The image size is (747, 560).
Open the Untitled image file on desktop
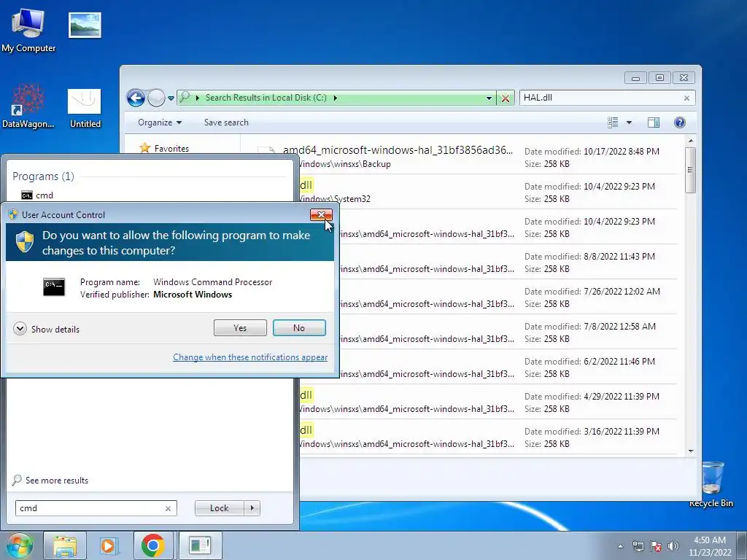[x=85, y=109]
